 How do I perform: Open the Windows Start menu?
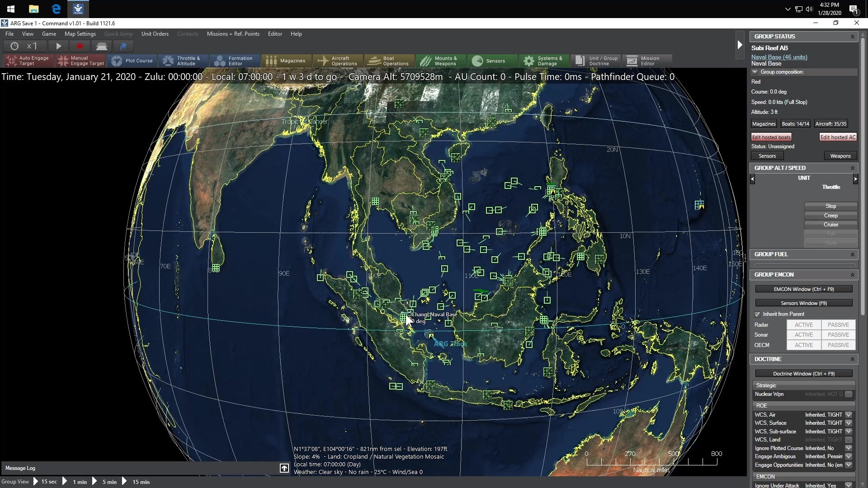click(x=11, y=9)
